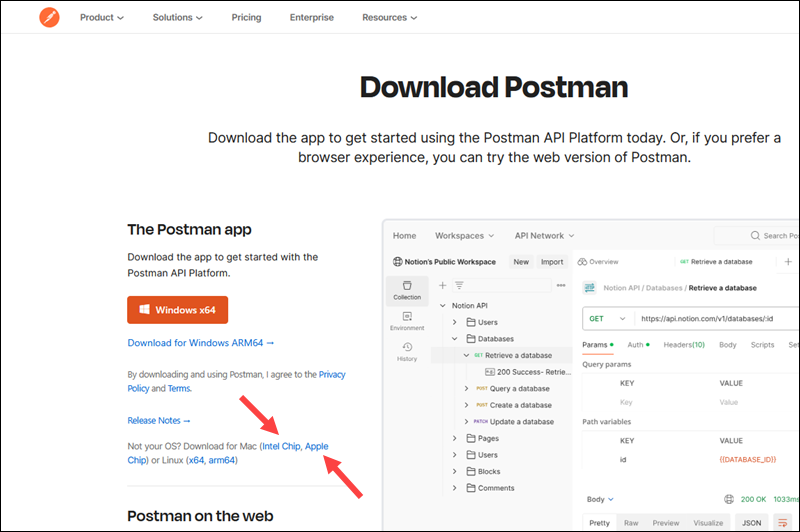Screen dimensions: 800x532
Task: Expand the Blocks folder
Action: click(x=455, y=471)
